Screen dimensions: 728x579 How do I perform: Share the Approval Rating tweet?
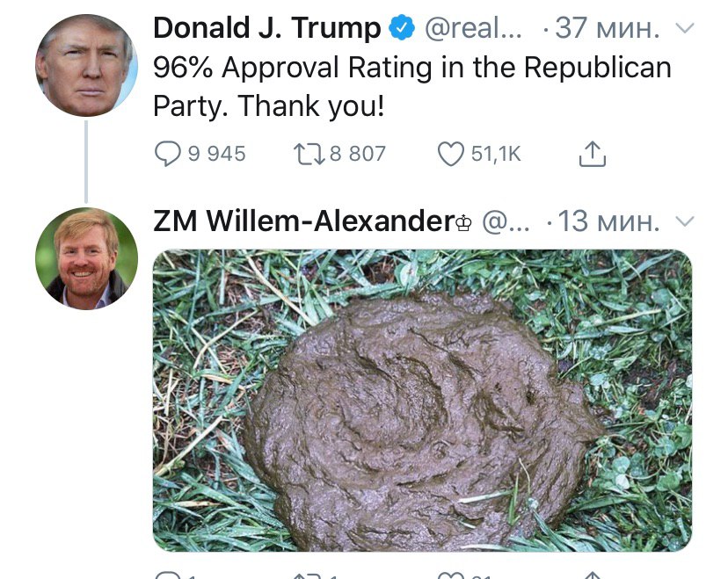click(x=592, y=155)
